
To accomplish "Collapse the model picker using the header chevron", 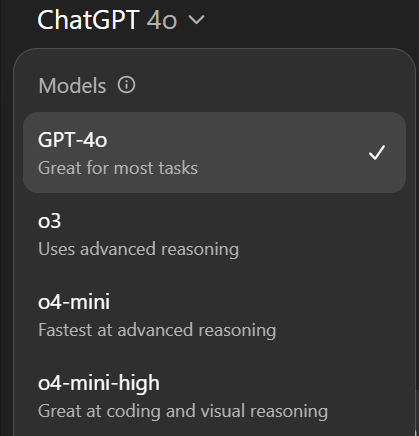I will coord(196,20).
